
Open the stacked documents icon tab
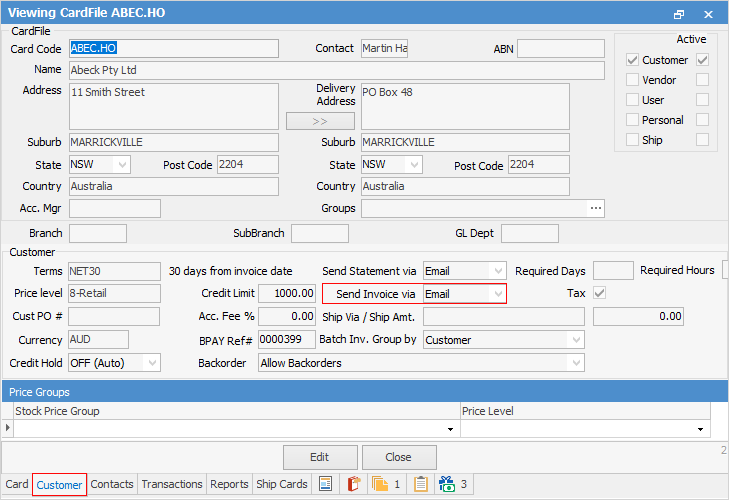(x=385, y=484)
